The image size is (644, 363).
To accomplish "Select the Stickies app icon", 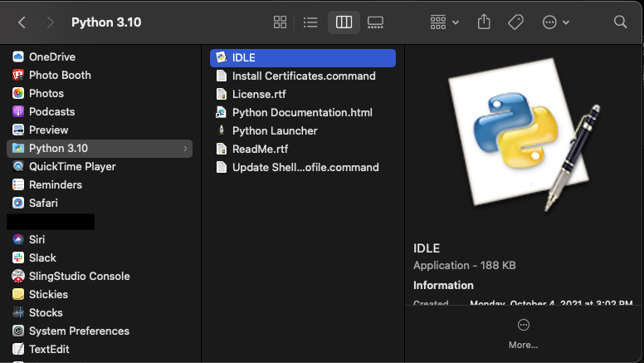I will 18,294.
